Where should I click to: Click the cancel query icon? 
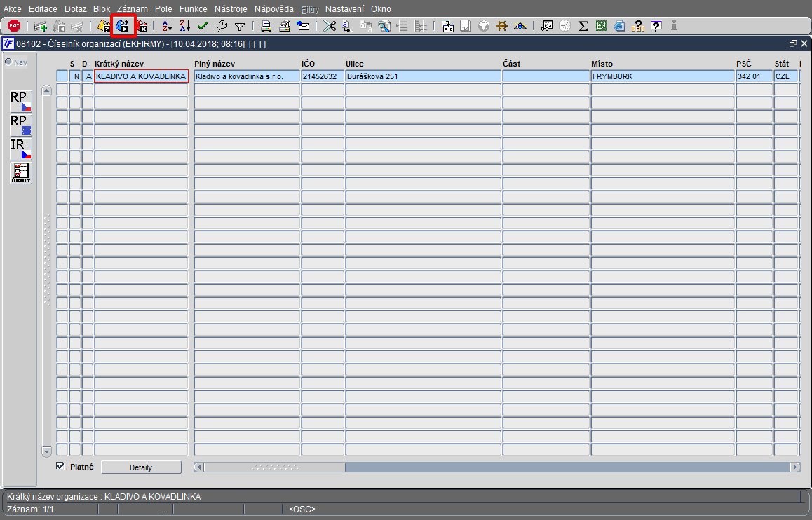142,26
